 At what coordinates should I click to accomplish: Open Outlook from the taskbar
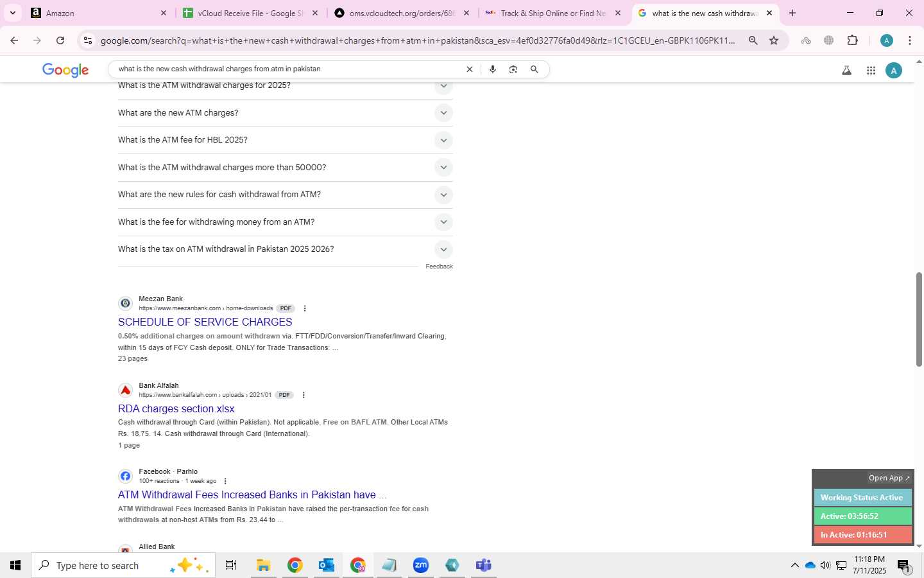(326, 565)
